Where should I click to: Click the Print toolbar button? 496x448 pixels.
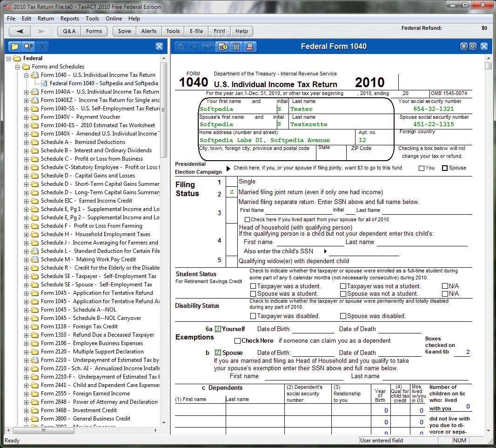point(219,31)
